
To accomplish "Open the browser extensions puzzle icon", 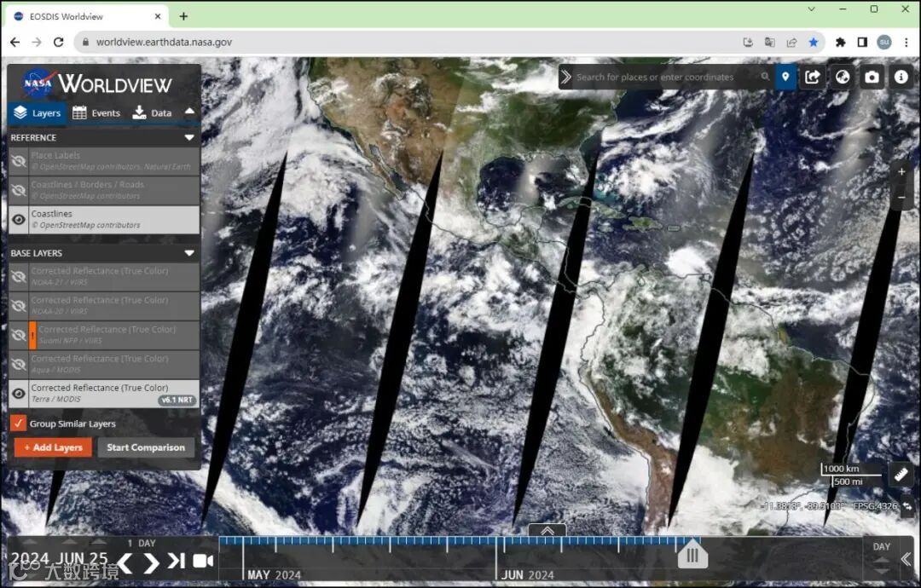I will [841, 43].
